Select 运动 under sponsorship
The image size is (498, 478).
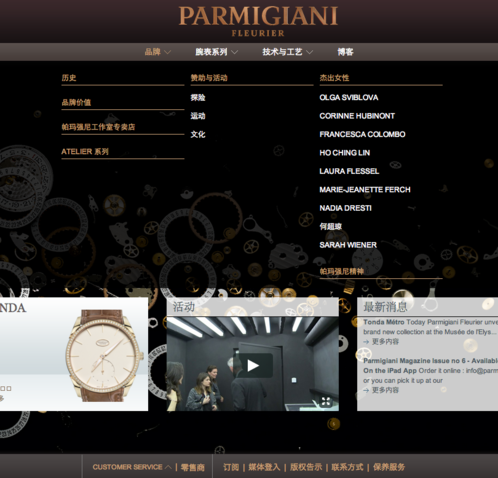[198, 116]
